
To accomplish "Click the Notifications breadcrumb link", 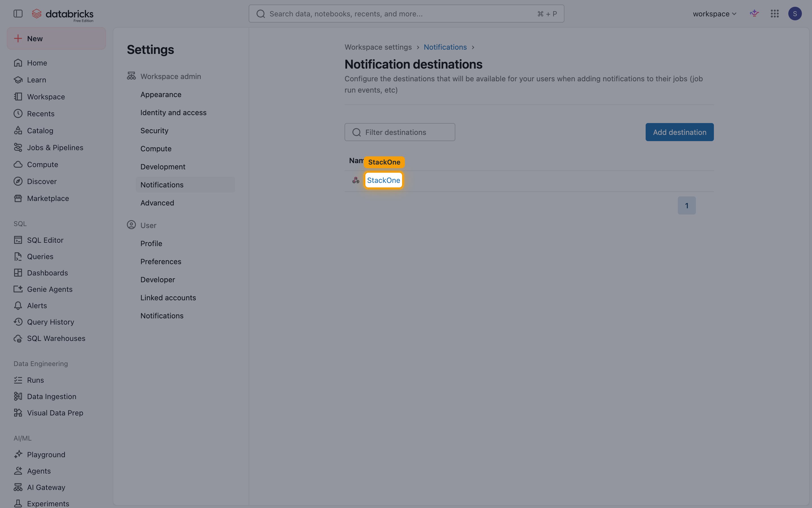I will pos(445,47).
